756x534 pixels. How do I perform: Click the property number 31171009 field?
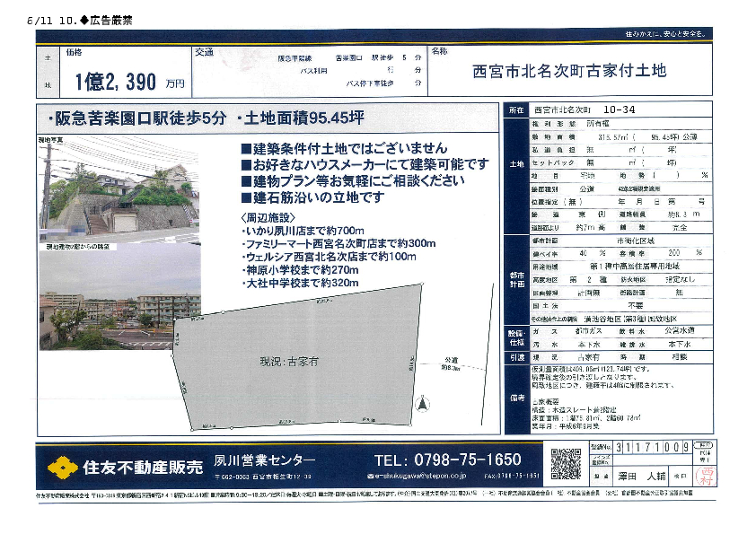point(651,446)
